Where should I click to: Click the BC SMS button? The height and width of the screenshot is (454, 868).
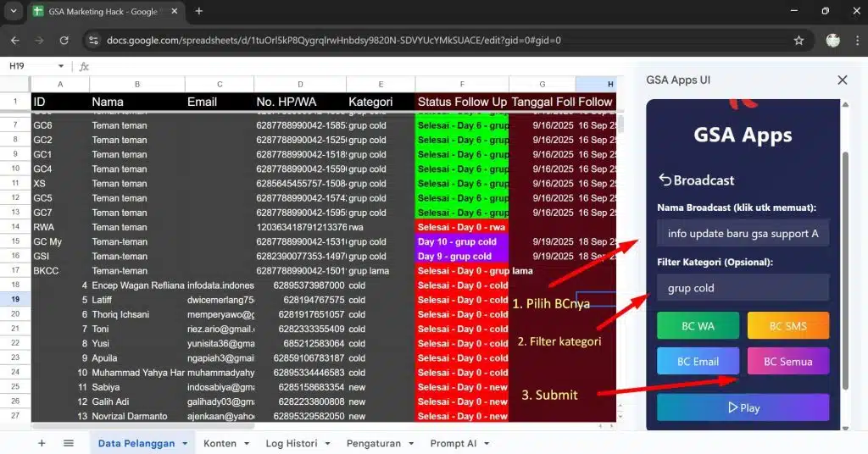pyautogui.click(x=787, y=326)
